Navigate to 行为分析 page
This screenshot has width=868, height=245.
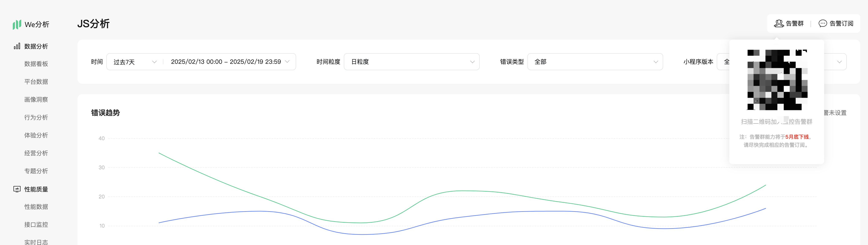(x=36, y=117)
